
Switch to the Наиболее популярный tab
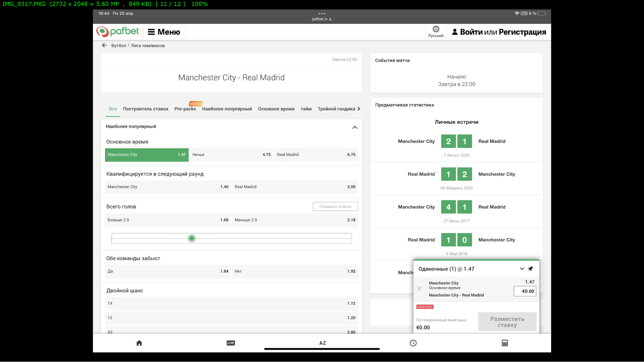(x=227, y=109)
